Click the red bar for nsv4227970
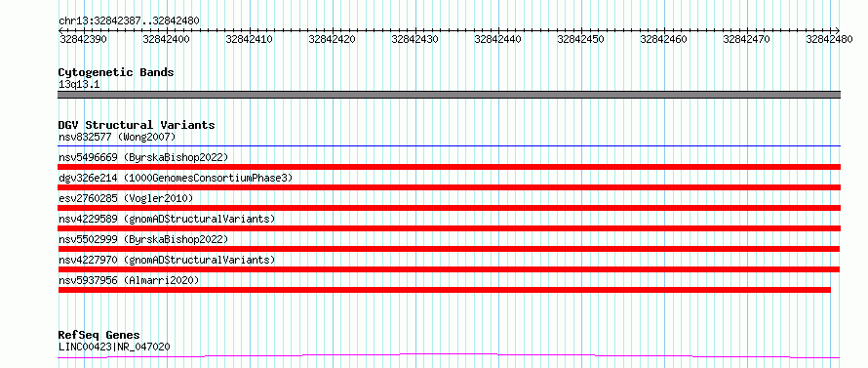This screenshot has height=368, width=868. click(449, 269)
